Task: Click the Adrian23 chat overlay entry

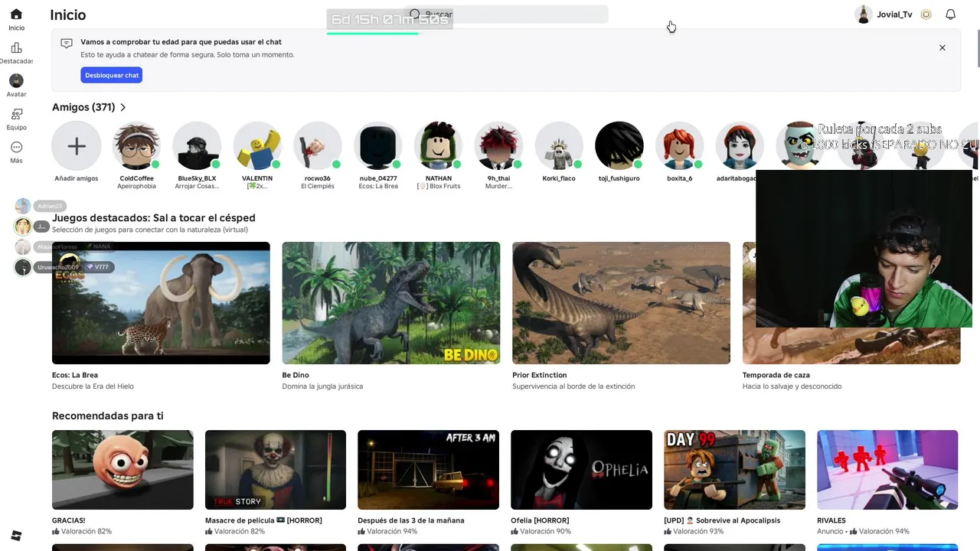Action: click(40, 206)
